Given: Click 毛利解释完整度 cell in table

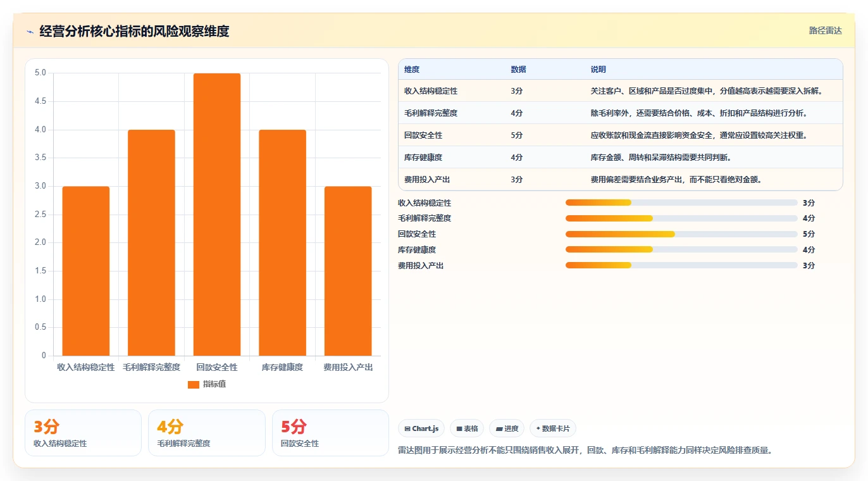Looking at the screenshot, I should pyautogui.click(x=431, y=113).
